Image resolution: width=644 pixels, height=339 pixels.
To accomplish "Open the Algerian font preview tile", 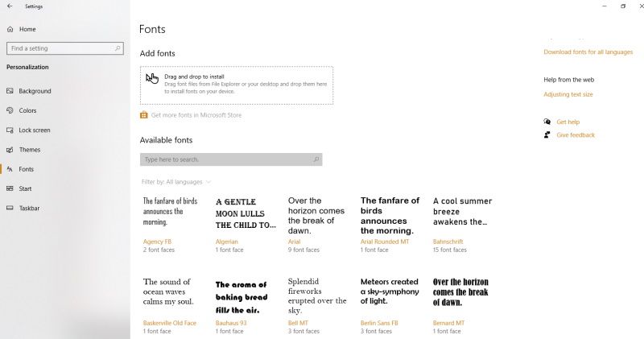I will pos(246,223).
